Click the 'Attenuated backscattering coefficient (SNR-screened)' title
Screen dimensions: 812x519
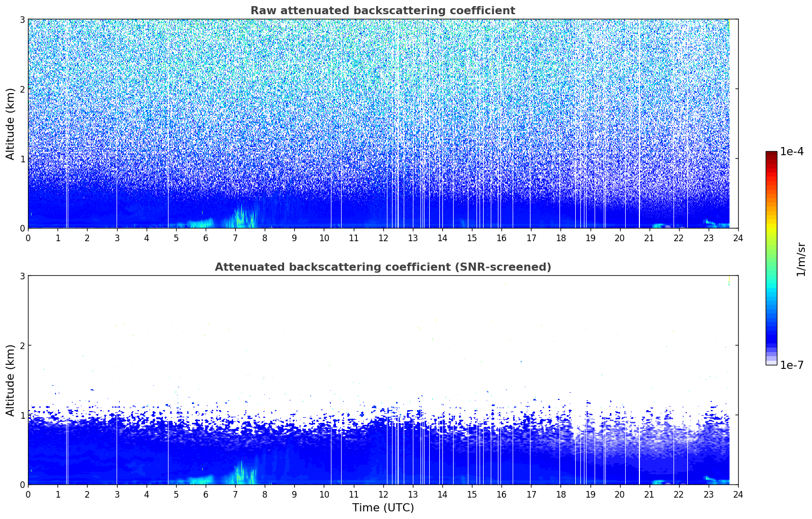[x=383, y=267]
